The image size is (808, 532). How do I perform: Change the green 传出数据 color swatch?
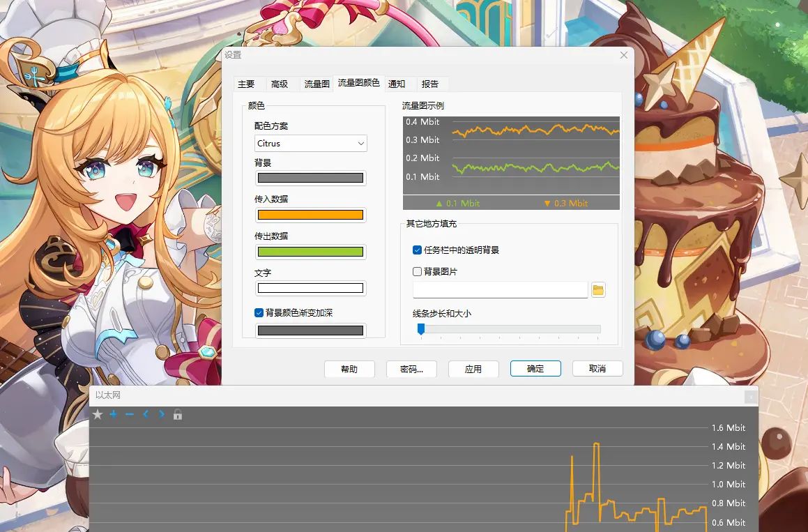click(311, 252)
